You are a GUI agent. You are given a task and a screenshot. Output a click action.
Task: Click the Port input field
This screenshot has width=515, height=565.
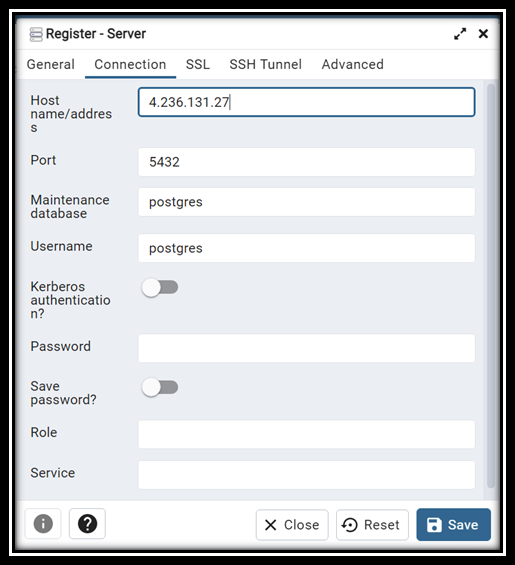[x=306, y=162]
